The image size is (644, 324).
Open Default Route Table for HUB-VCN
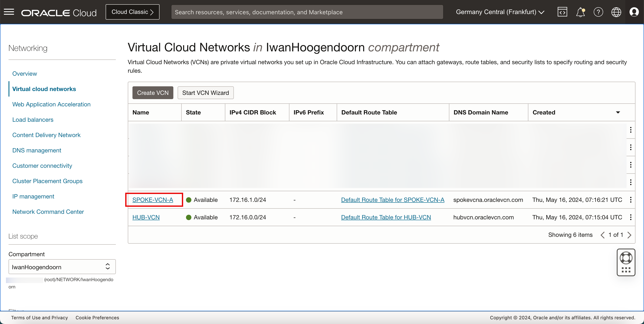click(x=386, y=217)
